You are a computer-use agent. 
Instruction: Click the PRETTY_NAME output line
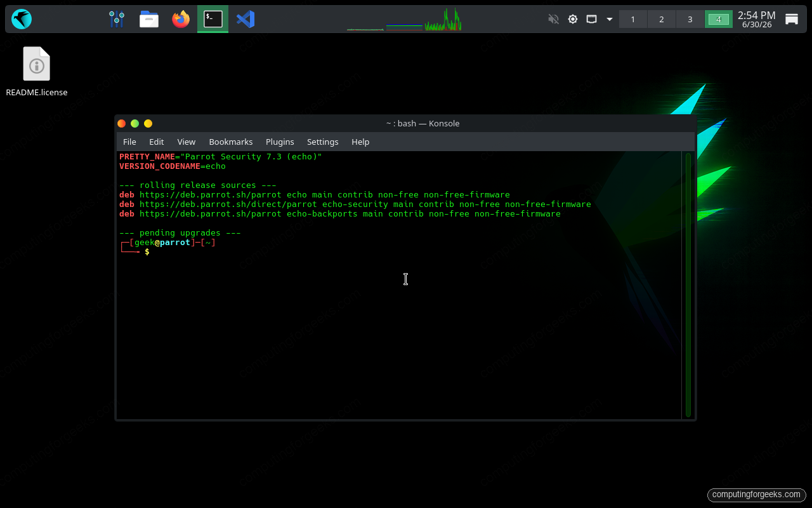pyautogui.click(x=221, y=157)
